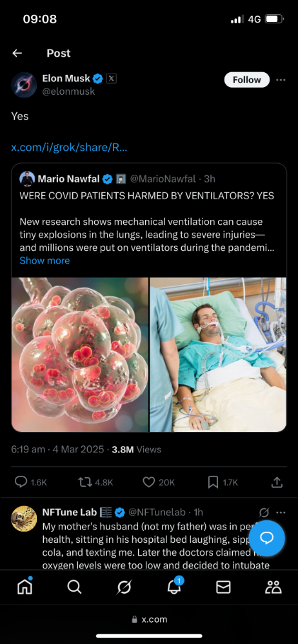Image resolution: width=298 pixels, height=644 pixels.
Task: Tap the back arrow beside Post
Action: 17,53
